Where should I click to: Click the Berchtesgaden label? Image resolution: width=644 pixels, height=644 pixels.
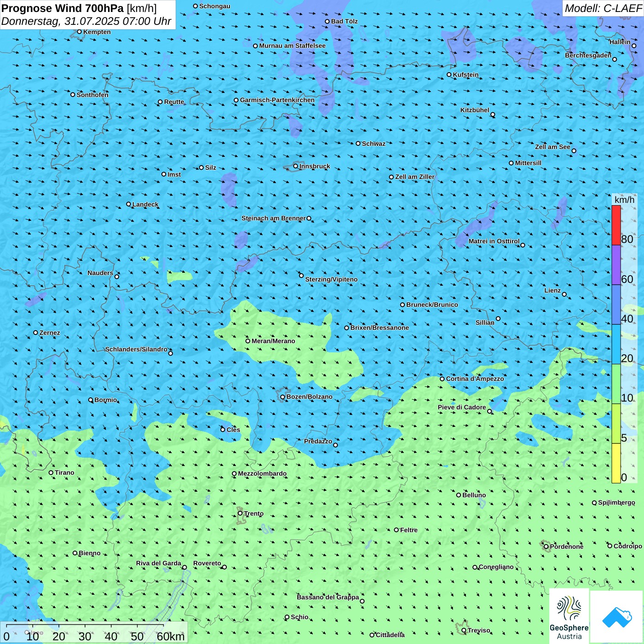tap(588, 55)
